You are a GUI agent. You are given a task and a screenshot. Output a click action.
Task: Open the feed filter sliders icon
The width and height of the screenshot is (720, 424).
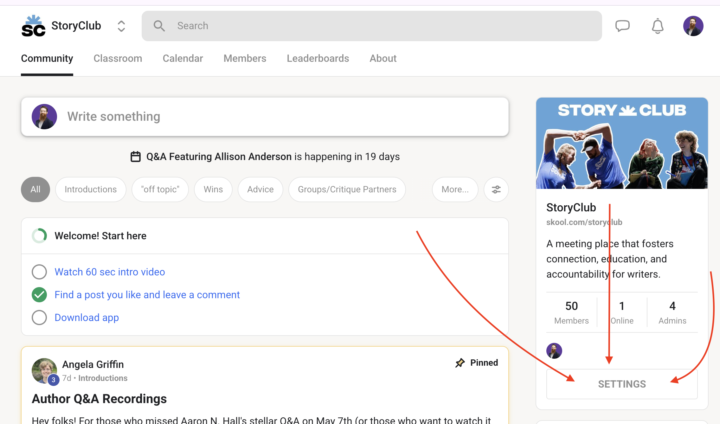click(x=496, y=189)
